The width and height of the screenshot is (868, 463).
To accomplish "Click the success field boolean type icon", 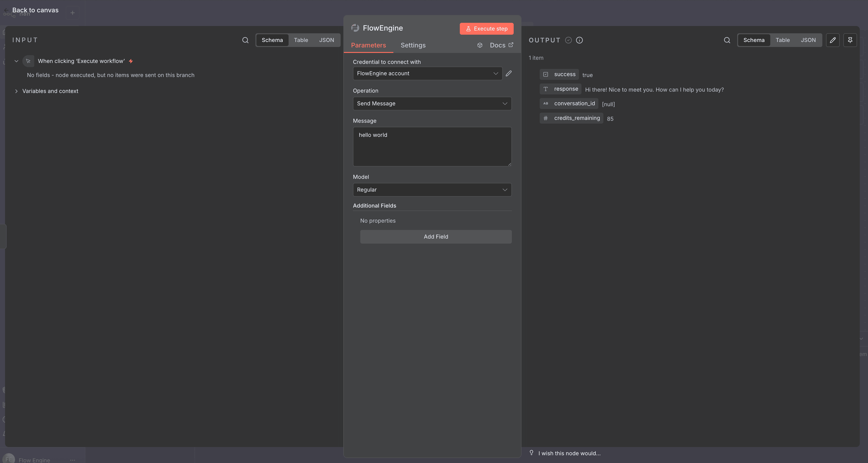I will click(x=546, y=74).
